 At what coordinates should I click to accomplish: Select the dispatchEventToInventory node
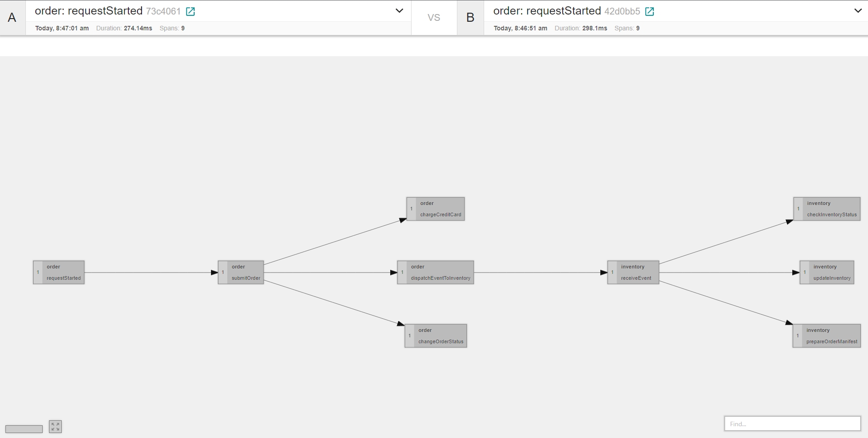(x=436, y=273)
